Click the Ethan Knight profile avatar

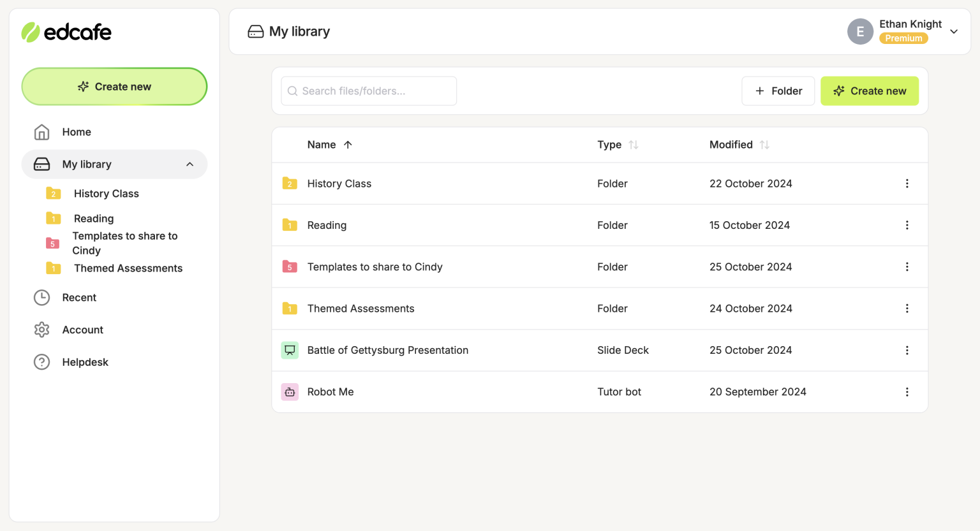pos(859,31)
